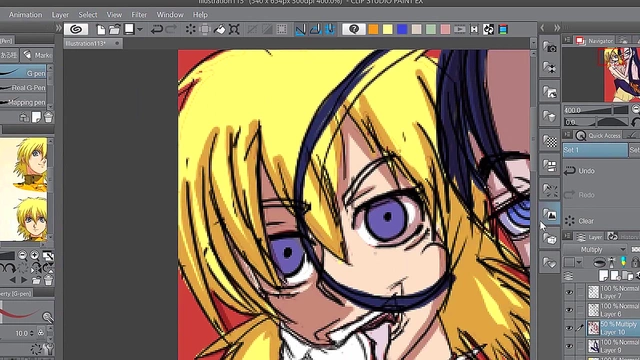The image size is (640, 360).
Task: Switch to the Navigator tab
Action: 594,40
